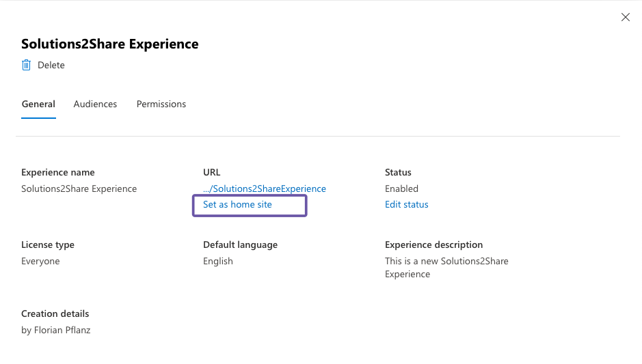Click the Creation details label

point(55,313)
